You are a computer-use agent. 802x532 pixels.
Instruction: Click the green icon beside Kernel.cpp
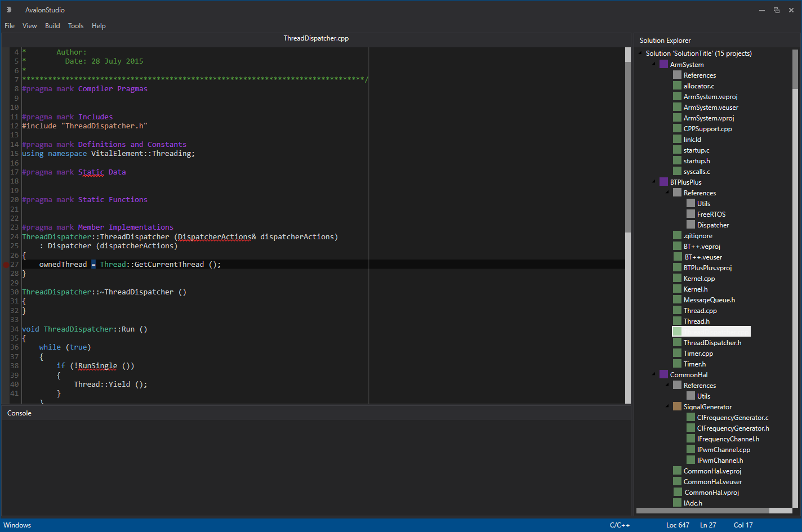677,279
